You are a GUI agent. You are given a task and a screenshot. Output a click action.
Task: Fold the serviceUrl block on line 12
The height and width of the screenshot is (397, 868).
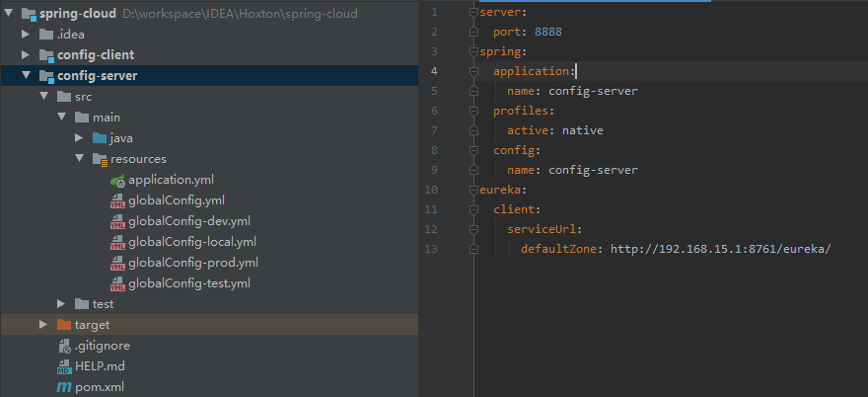[473, 229]
